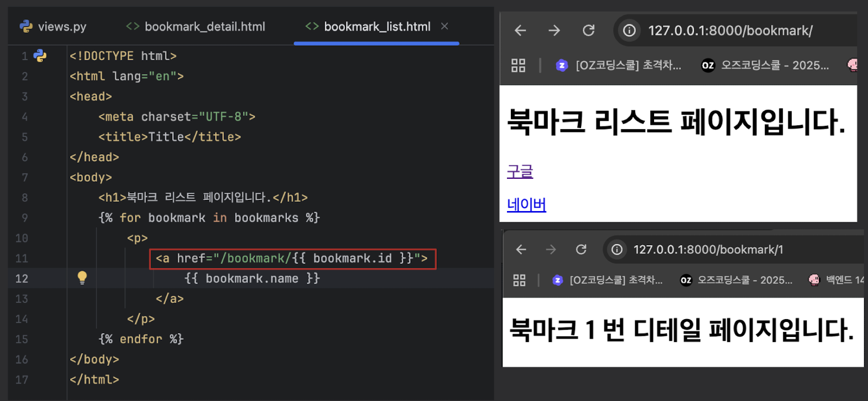Go forward in the /bookmark/ list browser

click(x=554, y=31)
